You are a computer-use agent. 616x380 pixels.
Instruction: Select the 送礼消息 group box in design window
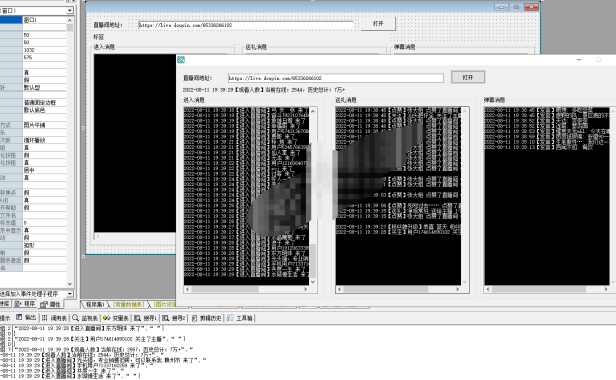click(256, 47)
